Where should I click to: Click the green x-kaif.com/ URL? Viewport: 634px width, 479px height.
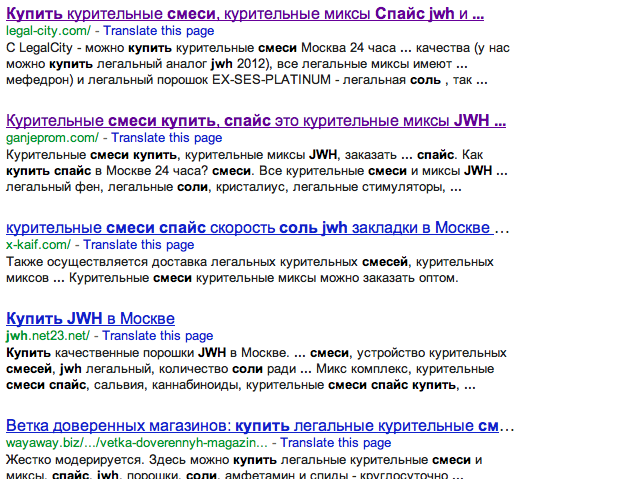tap(38, 245)
